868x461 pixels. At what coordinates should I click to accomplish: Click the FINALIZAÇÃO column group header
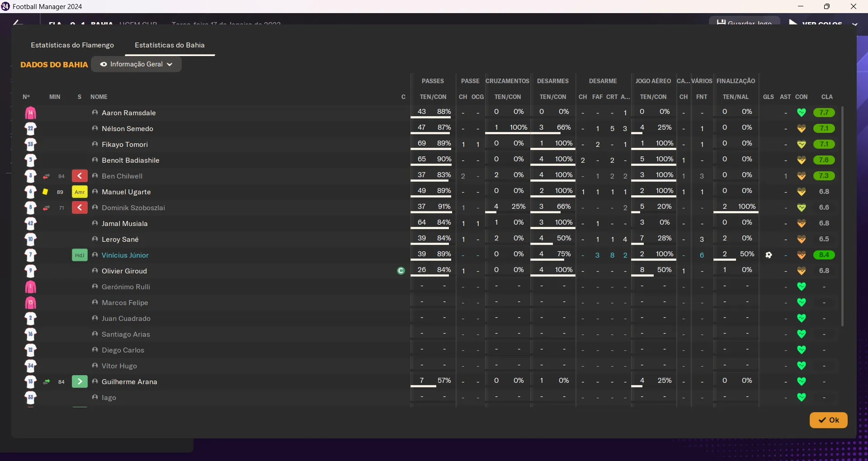click(x=736, y=81)
